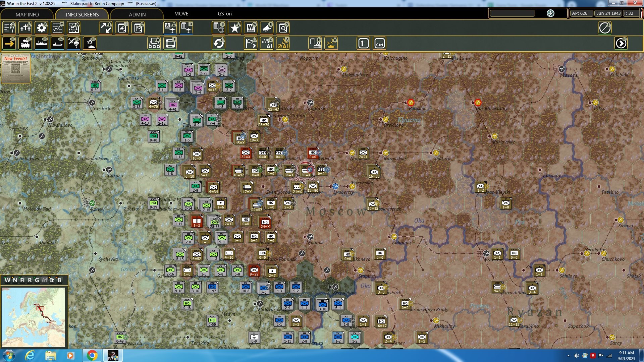
Task: Switch to the ADMIN tab
Action: pyautogui.click(x=137, y=14)
